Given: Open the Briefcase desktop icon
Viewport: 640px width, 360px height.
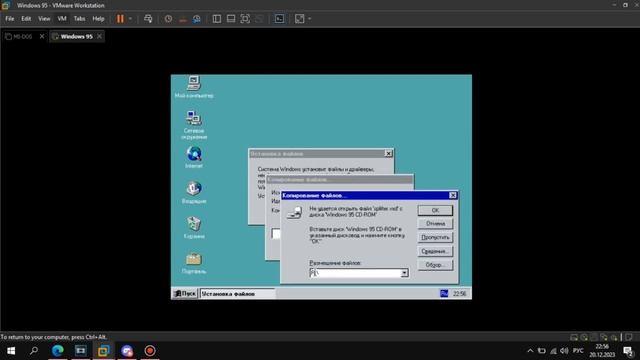Looking at the screenshot, I should point(194,262).
